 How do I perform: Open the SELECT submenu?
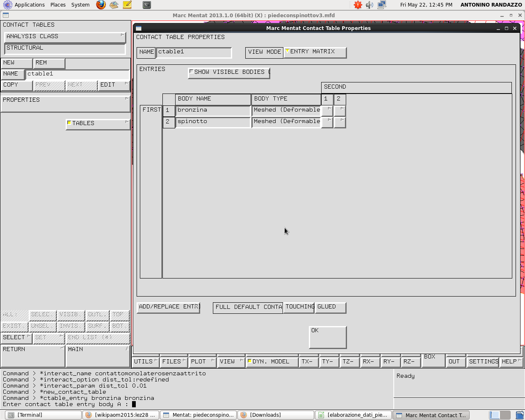16,338
